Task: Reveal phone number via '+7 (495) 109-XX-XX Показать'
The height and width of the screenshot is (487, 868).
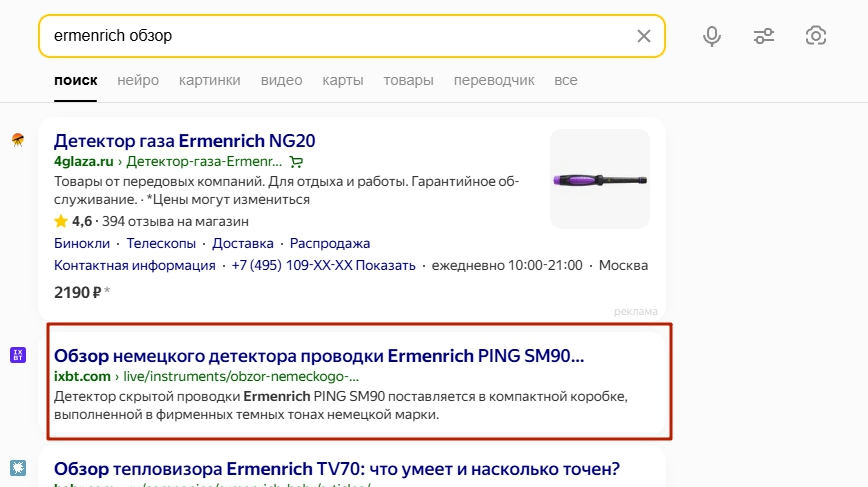Action: (323, 265)
